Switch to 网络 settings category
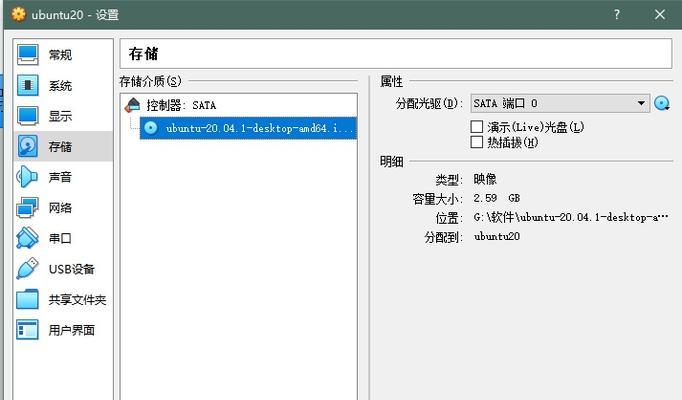This screenshot has height=400, width=682. coord(64,207)
